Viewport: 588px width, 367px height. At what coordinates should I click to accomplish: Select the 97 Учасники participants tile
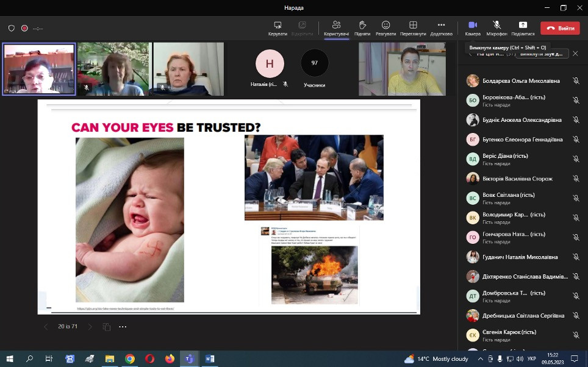(x=315, y=68)
